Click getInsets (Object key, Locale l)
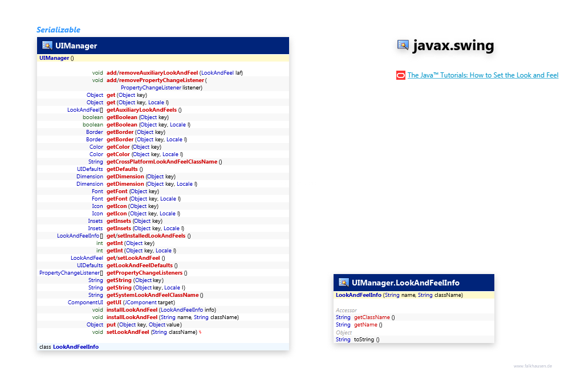585x392 pixels. pyautogui.click(x=145, y=228)
